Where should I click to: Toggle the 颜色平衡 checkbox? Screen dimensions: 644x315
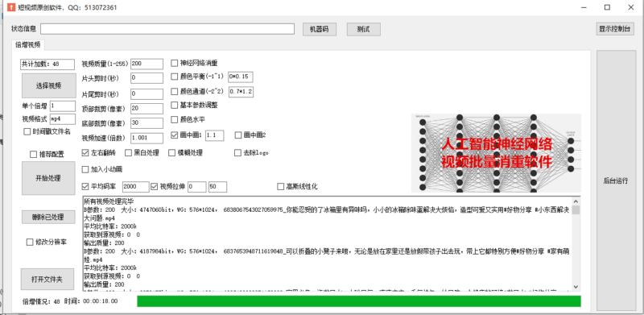[x=175, y=77]
